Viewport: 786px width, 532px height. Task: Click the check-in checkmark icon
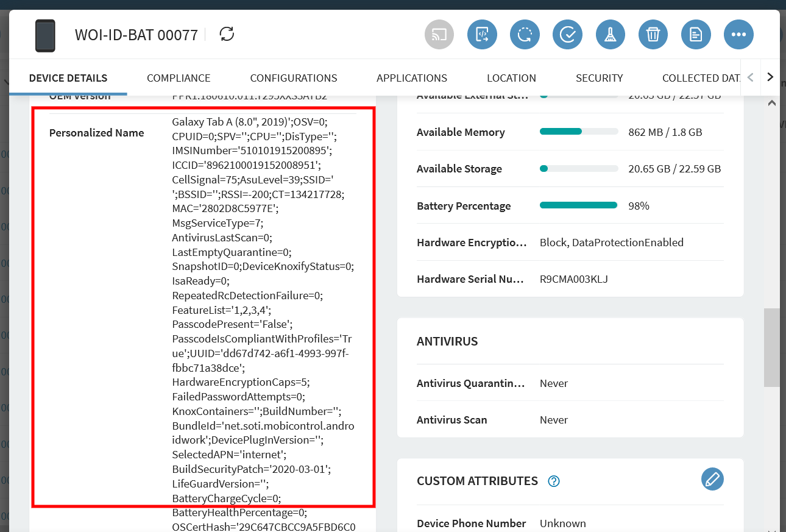[x=567, y=35]
